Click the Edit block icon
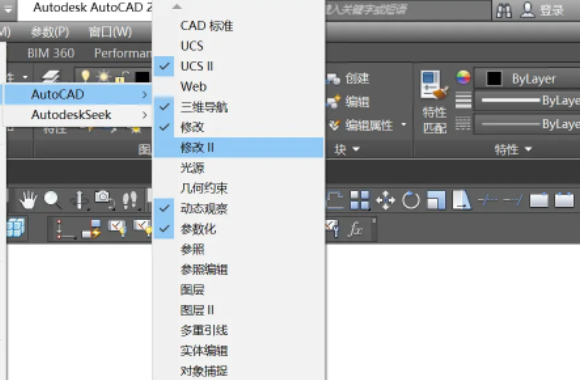Screen dimensions: 580x380 [333, 102]
